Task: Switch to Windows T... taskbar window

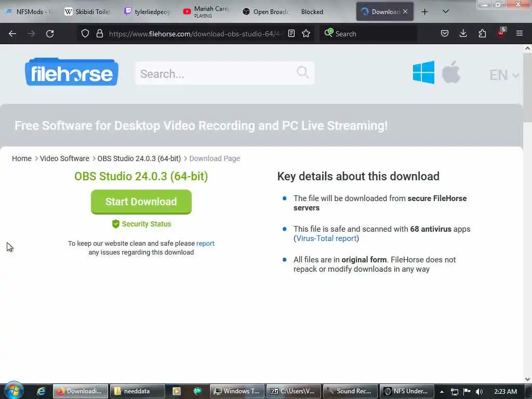Action: 237,391
